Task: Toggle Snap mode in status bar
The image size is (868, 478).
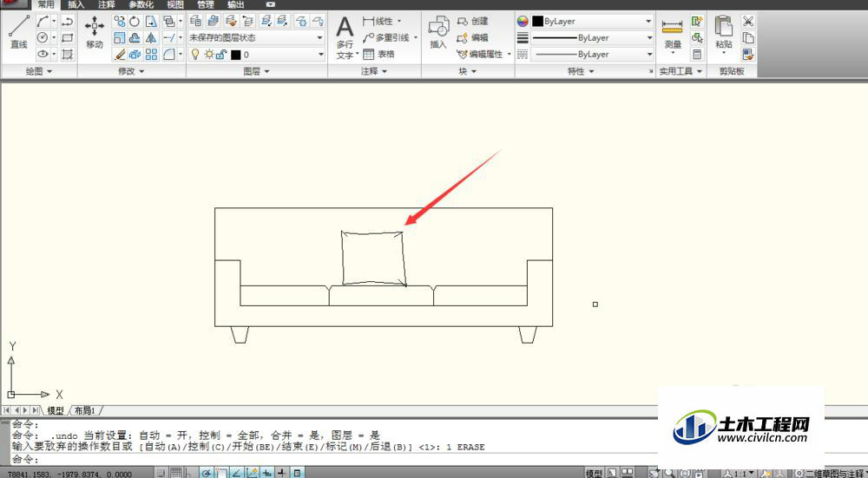Action: [161, 473]
